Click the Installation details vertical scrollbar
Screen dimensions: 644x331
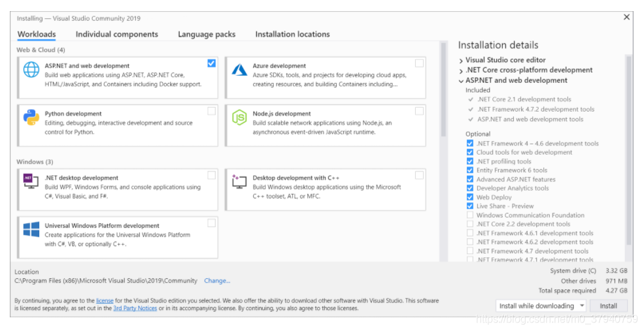[629, 150]
